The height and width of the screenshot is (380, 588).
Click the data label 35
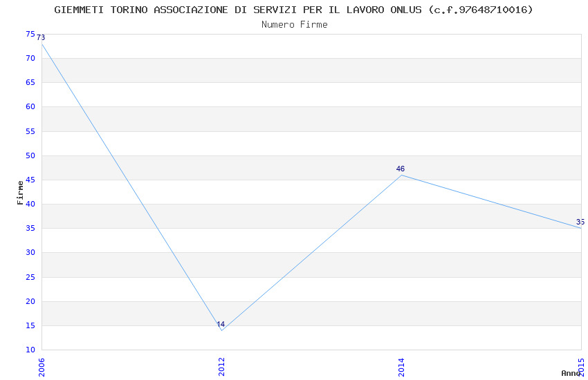coord(580,222)
